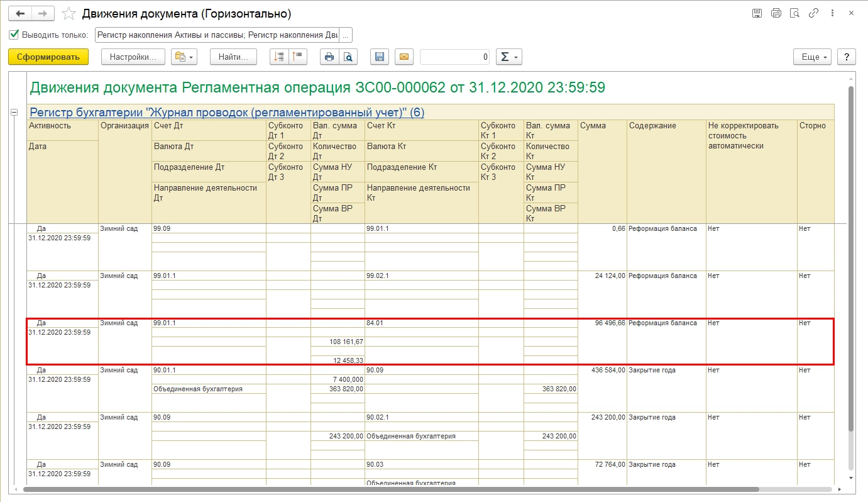Expand all groups in the report

[x=279, y=57]
